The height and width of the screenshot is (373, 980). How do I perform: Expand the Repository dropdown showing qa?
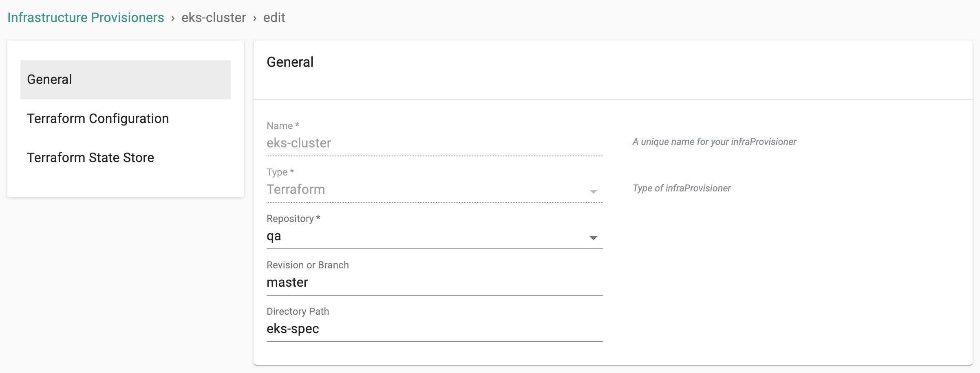[435, 236]
